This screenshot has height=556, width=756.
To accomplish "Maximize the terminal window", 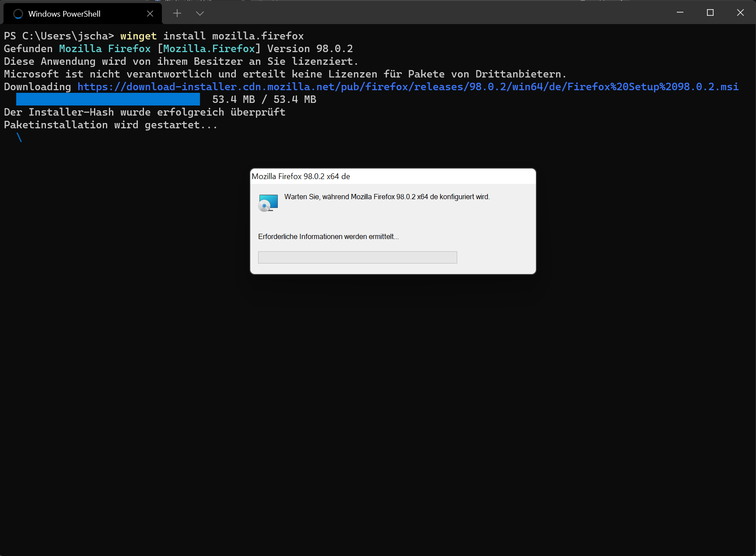I will point(710,13).
